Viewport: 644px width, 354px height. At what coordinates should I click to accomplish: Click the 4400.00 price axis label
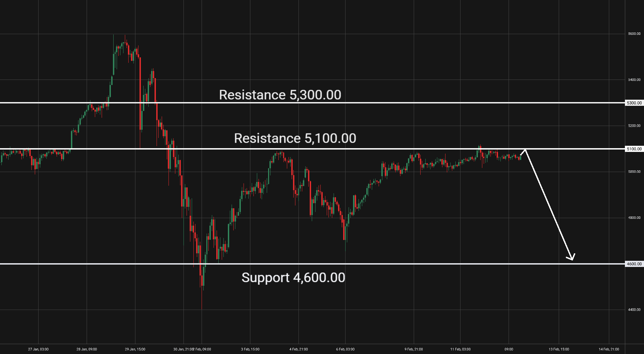point(634,310)
